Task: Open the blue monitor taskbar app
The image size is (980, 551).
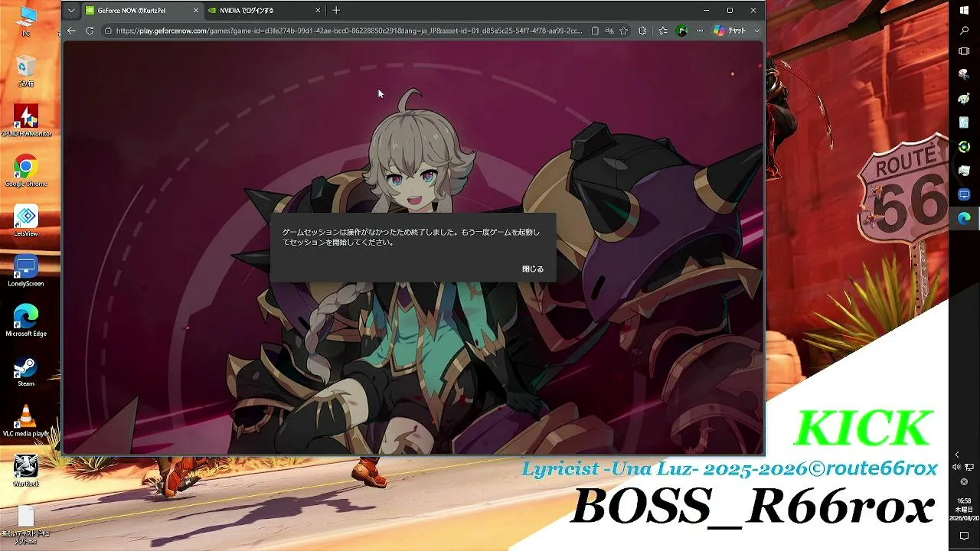Action: [x=964, y=194]
